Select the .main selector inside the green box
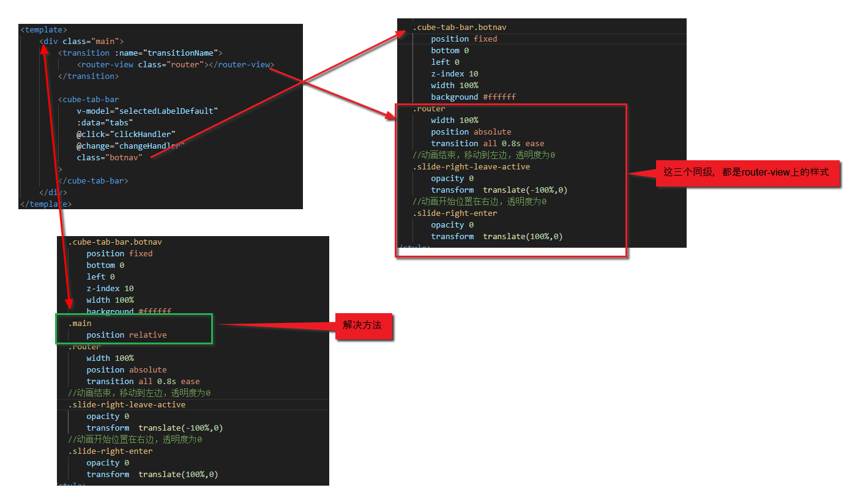Viewport: 858px width, 504px height. [x=80, y=323]
